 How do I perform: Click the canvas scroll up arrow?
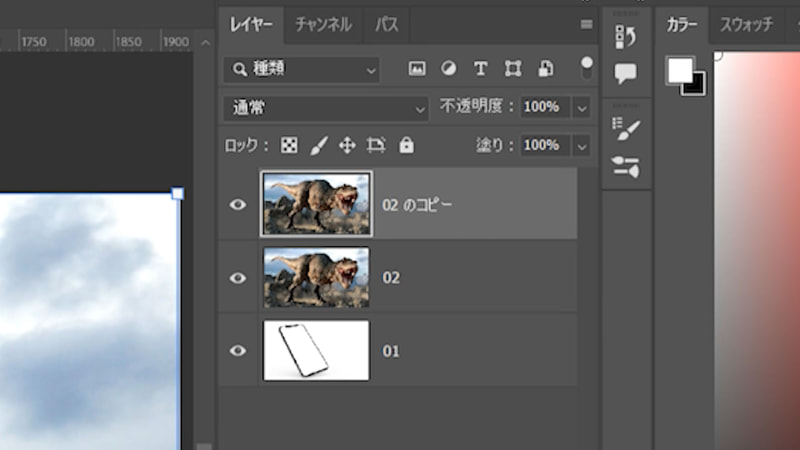click(x=205, y=43)
